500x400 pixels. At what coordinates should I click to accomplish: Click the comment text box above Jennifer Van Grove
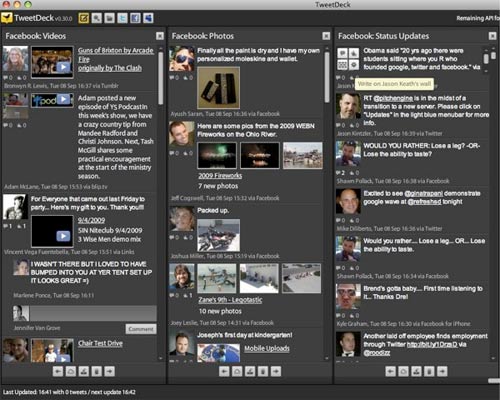(x=93, y=313)
